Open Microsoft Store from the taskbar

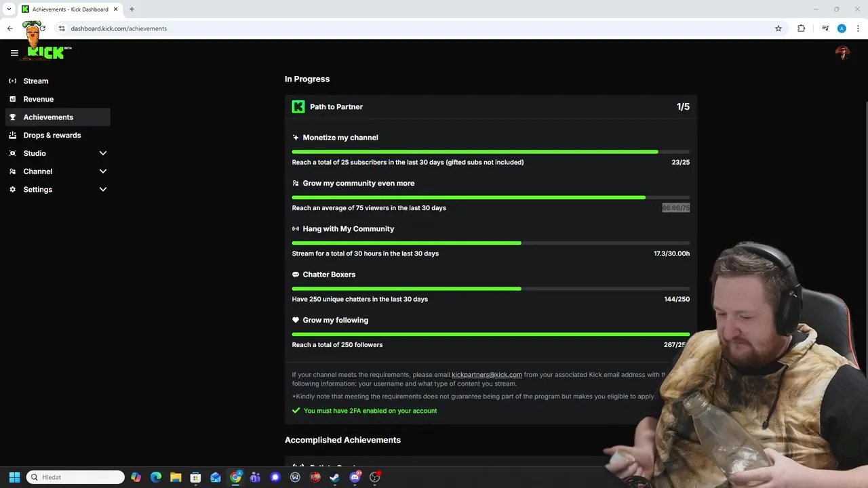[195, 477]
